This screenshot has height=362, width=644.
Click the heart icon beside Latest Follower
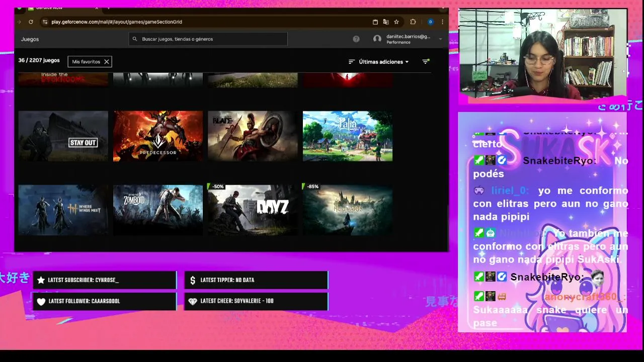point(41,301)
